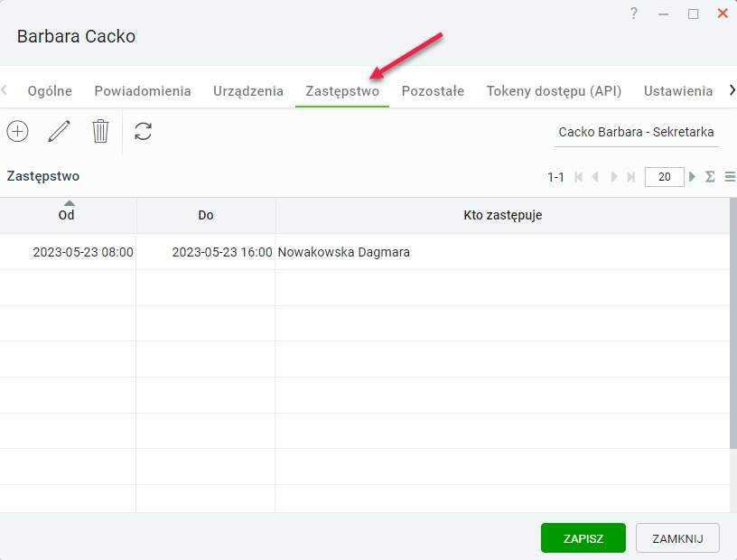Open the Cacko Barbara - Sekretarka position dropdown

[636, 132]
